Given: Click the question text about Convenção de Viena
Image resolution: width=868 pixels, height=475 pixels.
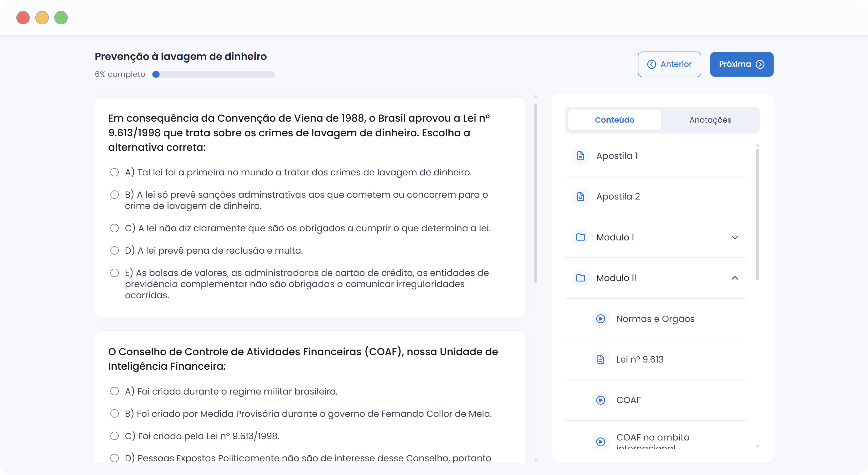Looking at the screenshot, I should pos(299,132).
